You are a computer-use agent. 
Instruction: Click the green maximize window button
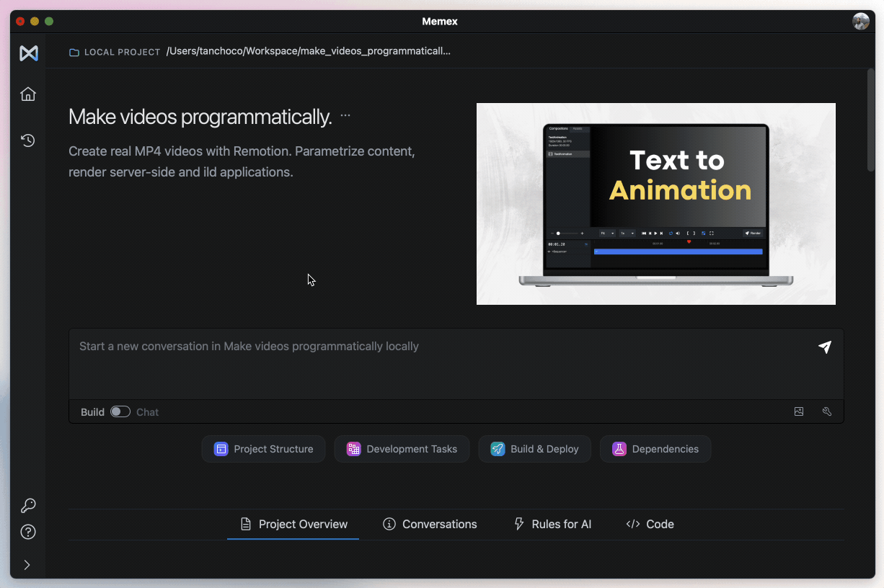(49, 22)
